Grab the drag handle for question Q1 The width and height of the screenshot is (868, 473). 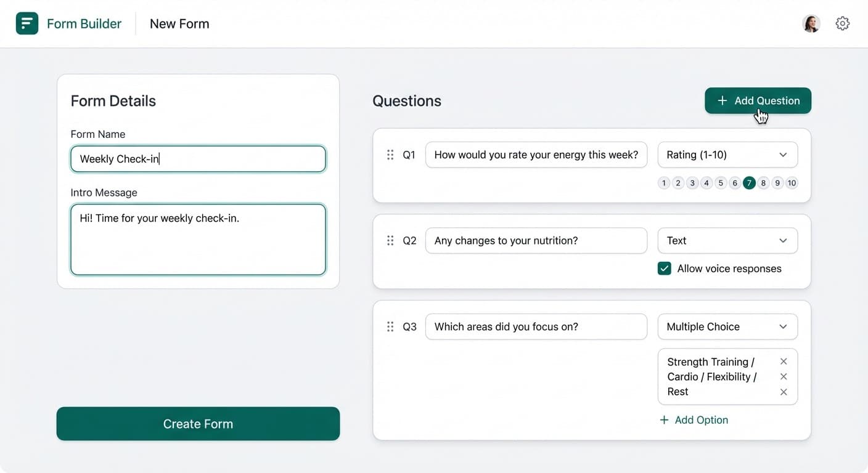click(x=390, y=155)
